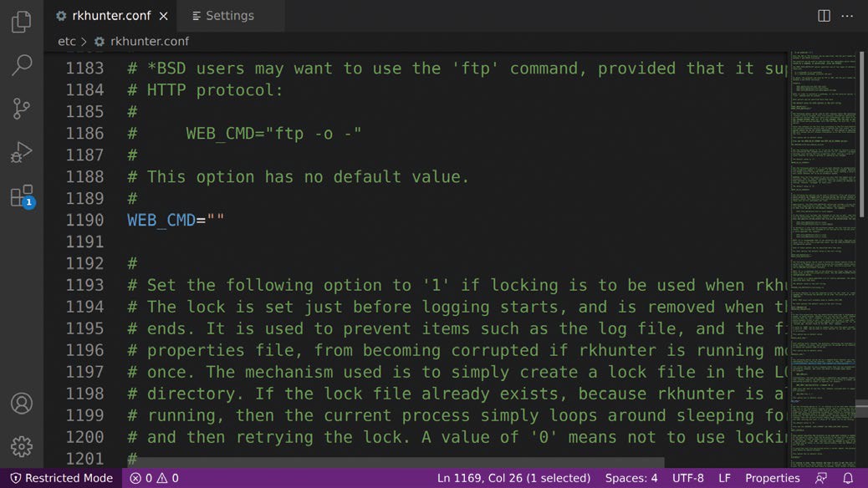Screen dimensions: 868x488
Task: Open the Extensions view with badge
Action: (x=22, y=196)
